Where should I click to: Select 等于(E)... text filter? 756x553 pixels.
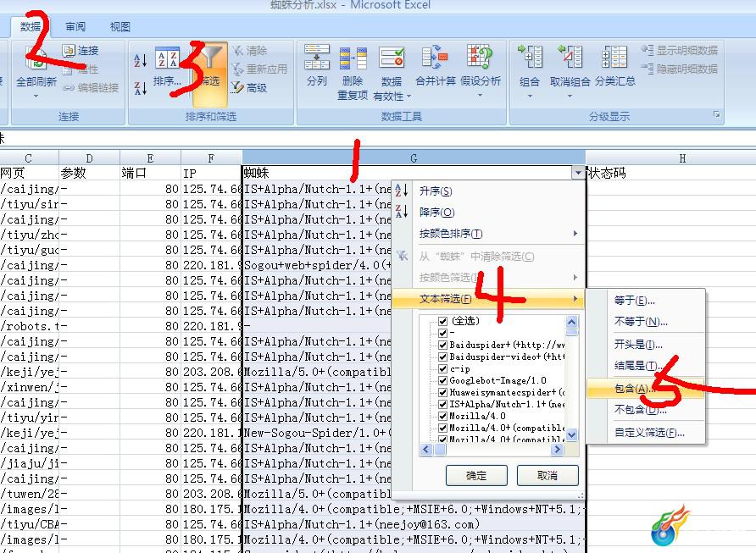point(634,301)
